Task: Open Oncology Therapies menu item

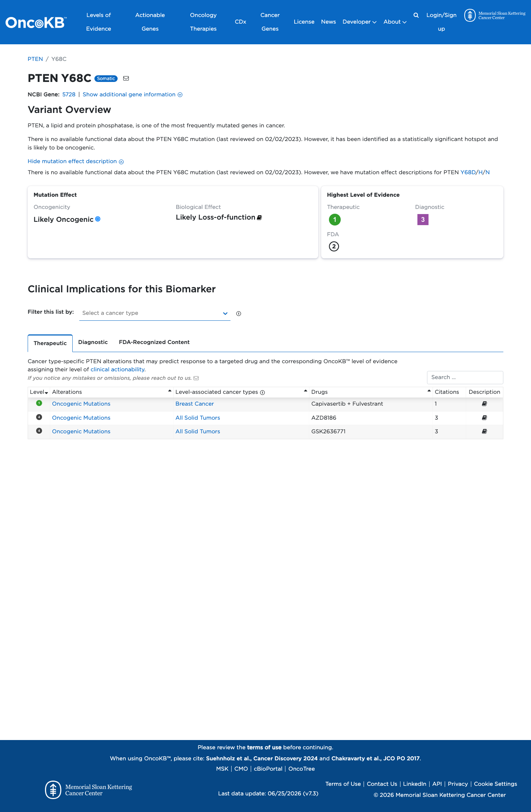Action: click(x=203, y=22)
